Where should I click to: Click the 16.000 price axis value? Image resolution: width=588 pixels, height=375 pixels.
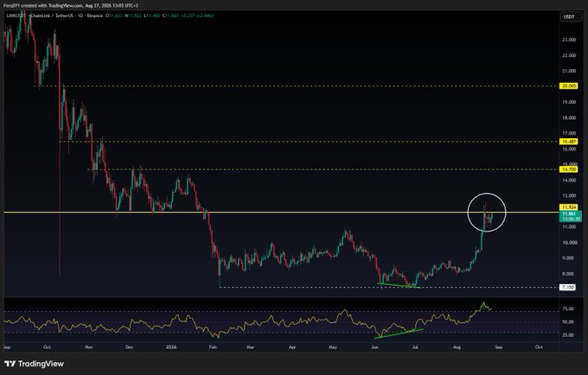pyautogui.click(x=569, y=149)
